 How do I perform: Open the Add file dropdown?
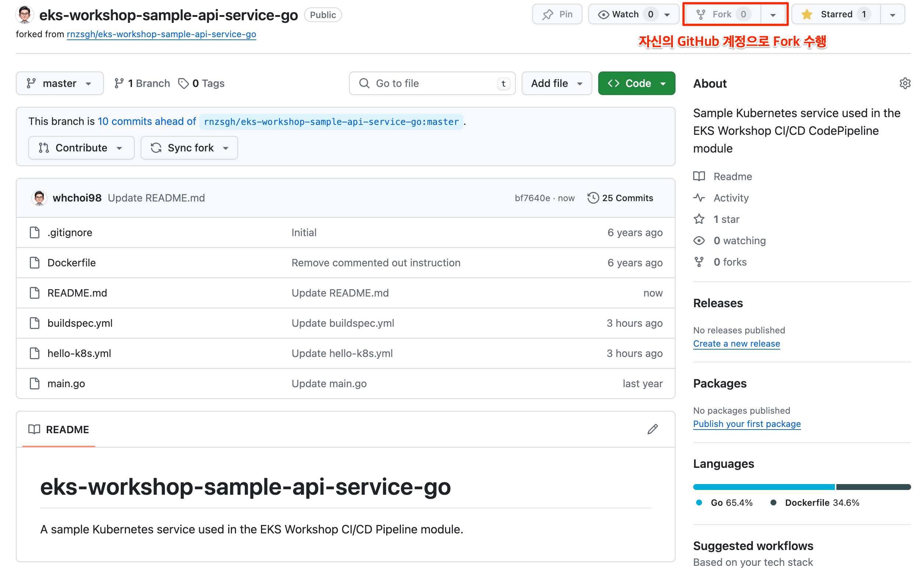click(557, 83)
